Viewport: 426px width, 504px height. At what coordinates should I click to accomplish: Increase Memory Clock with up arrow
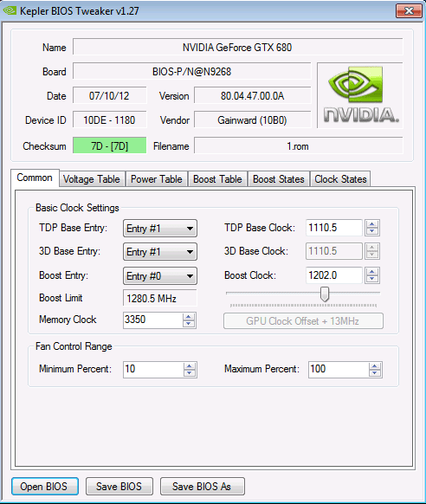[189, 317]
